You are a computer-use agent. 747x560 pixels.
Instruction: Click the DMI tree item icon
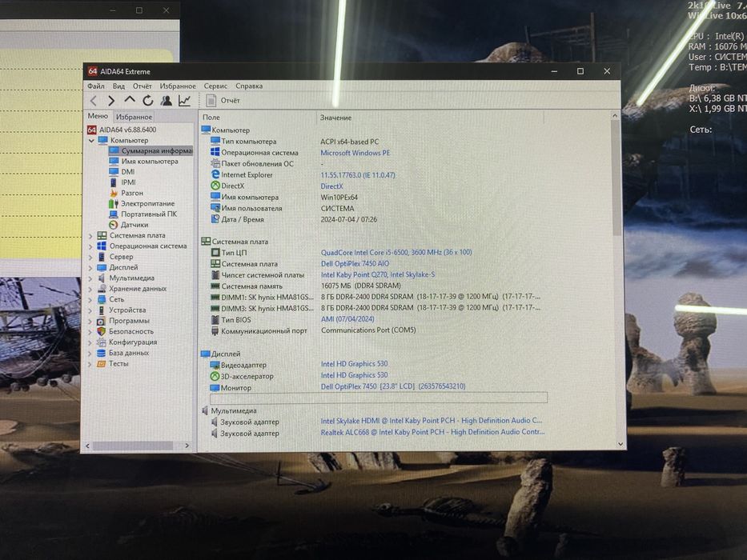(x=114, y=172)
